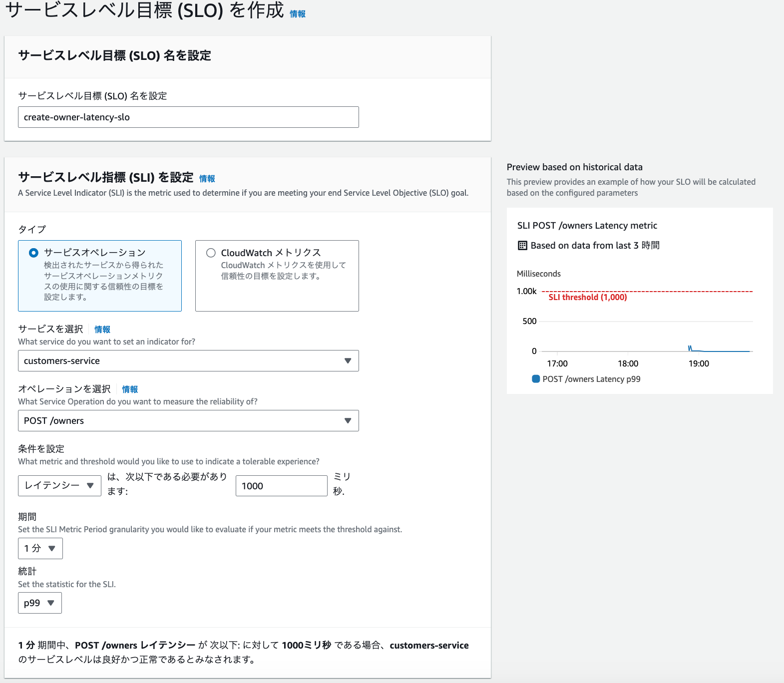784x683 pixels.
Task: Click 情報 link beside オペレーションを選択
Action: point(130,389)
